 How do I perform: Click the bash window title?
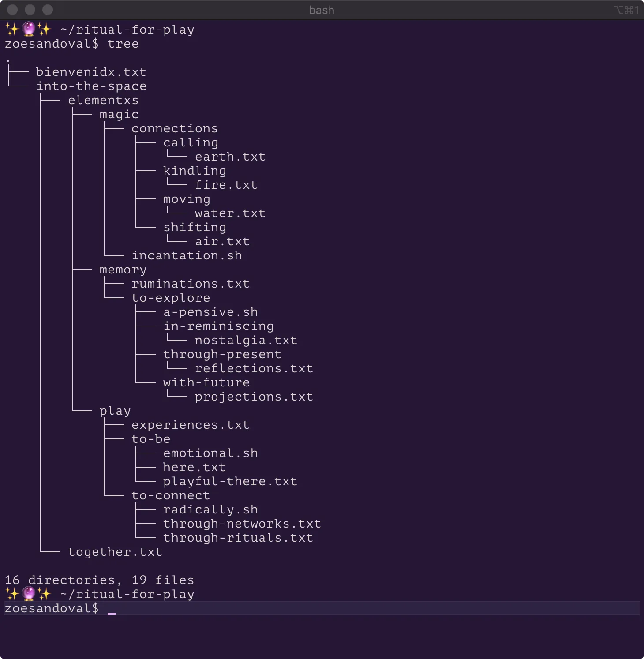(x=322, y=10)
